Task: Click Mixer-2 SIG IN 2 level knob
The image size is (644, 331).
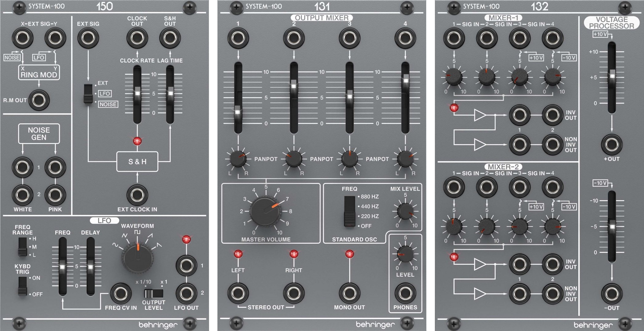Action: (x=487, y=227)
